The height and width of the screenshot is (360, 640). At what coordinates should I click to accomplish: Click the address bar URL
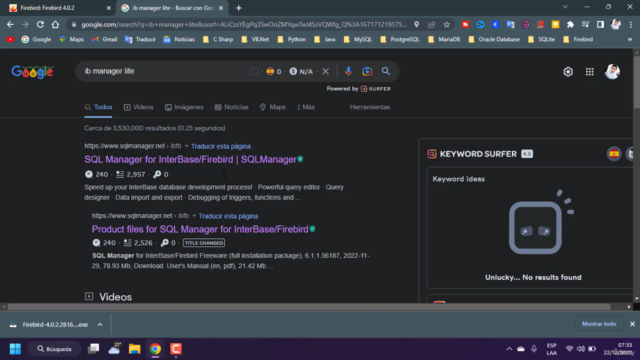tap(244, 24)
